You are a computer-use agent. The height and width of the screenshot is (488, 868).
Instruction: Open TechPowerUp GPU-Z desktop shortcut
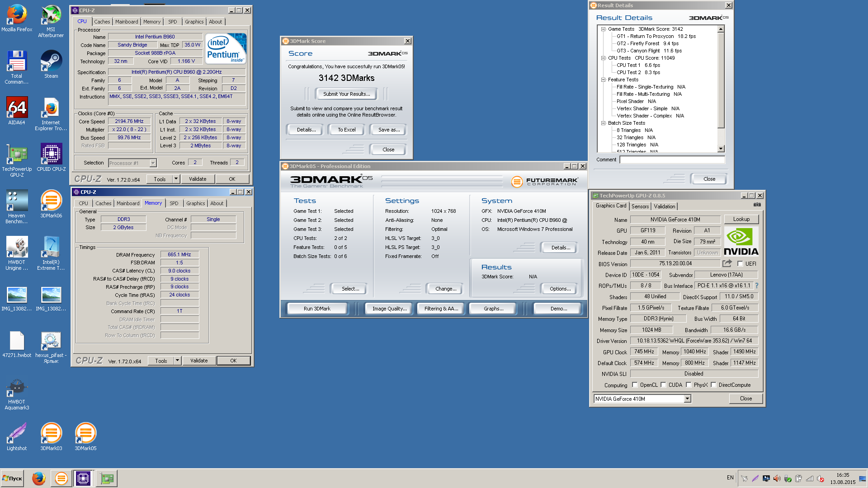pos(17,160)
